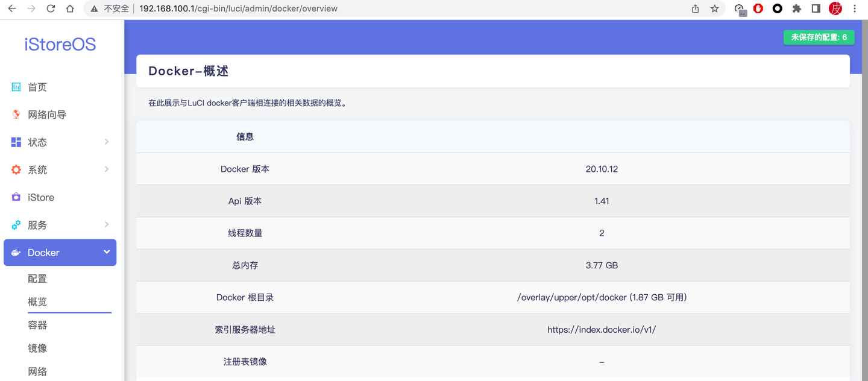
Task: Click the Docker whale icon in sidebar
Action: [16, 252]
